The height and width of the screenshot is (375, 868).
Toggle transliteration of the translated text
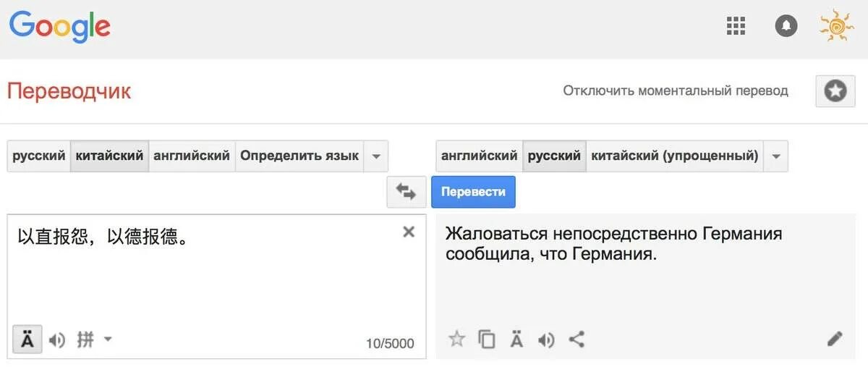516,339
